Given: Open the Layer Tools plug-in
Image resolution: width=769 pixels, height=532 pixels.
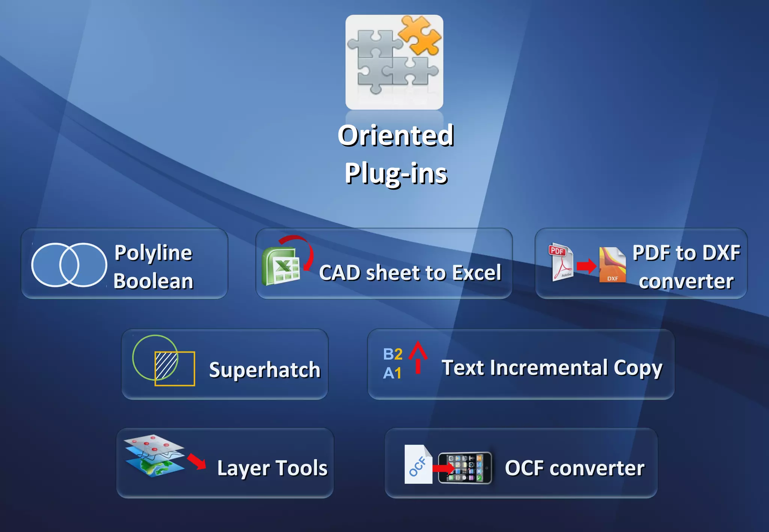Looking at the screenshot, I should [x=225, y=463].
